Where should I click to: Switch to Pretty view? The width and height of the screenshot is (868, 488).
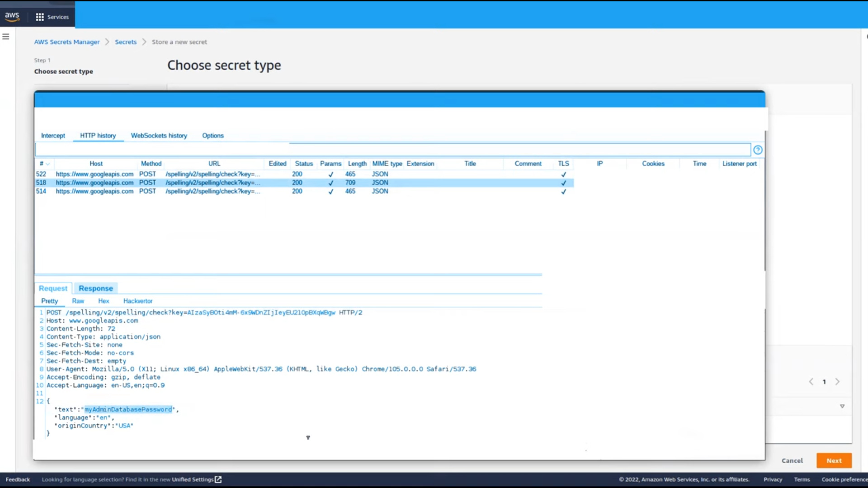coord(50,301)
